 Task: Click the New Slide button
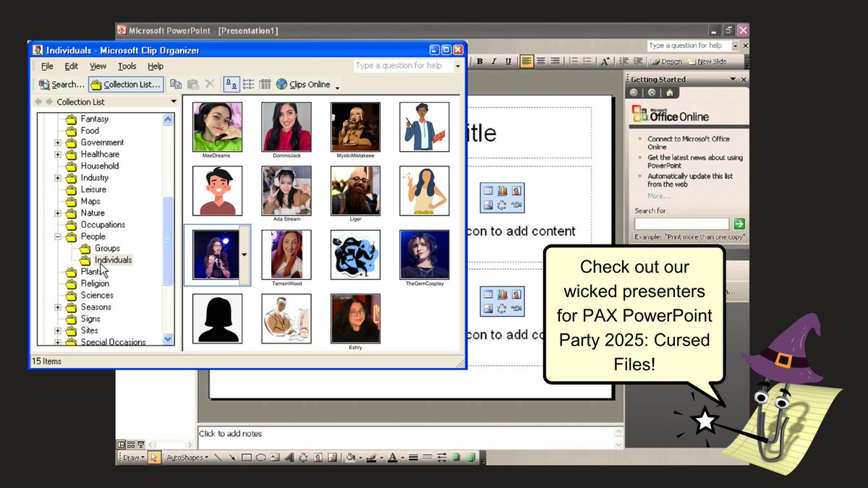(x=707, y=62)
